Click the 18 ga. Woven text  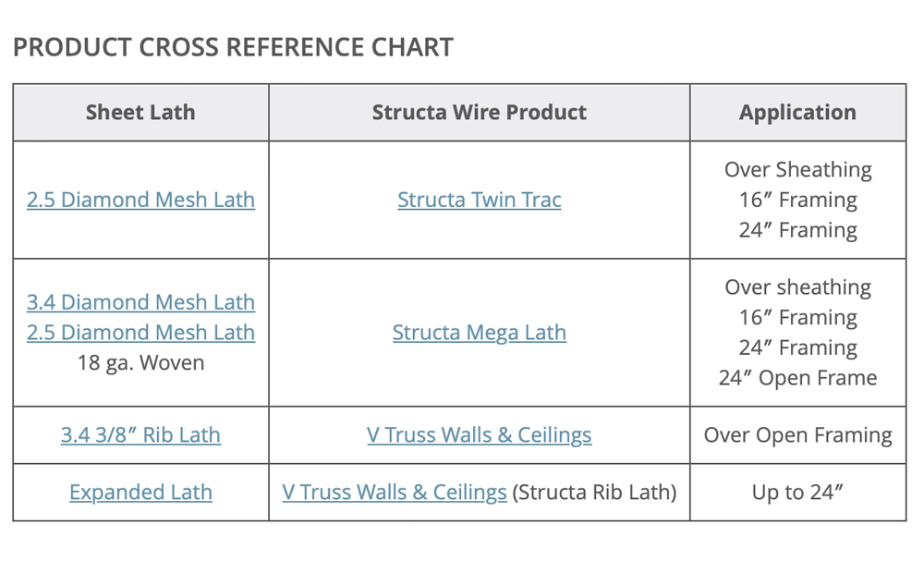[x=140, y=363]
